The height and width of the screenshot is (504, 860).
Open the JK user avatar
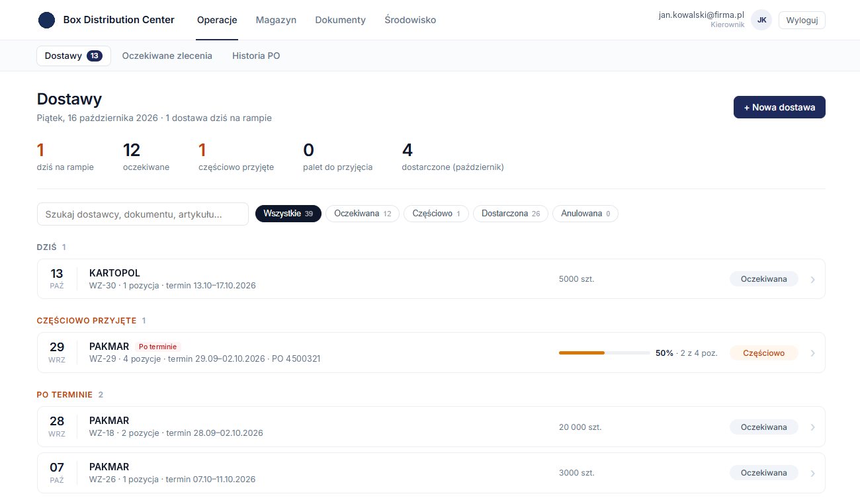[761, 20]
